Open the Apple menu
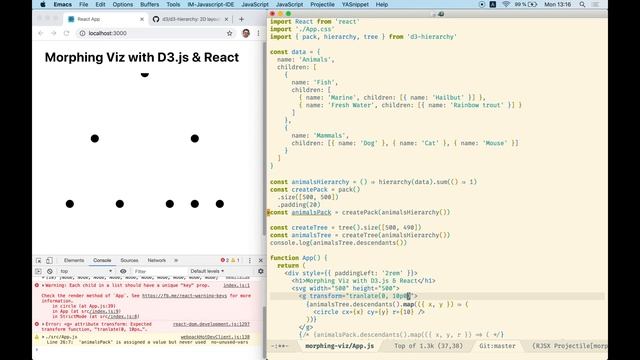 click(43, 4)
